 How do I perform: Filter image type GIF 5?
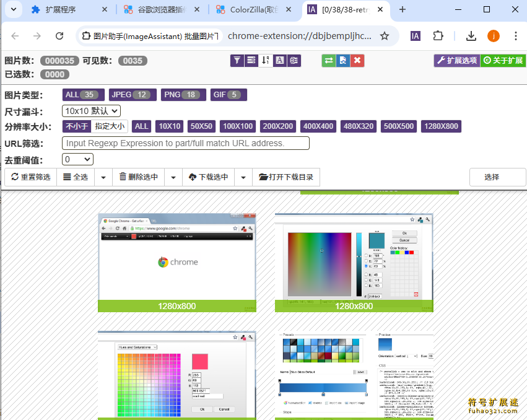pos(229,95)
